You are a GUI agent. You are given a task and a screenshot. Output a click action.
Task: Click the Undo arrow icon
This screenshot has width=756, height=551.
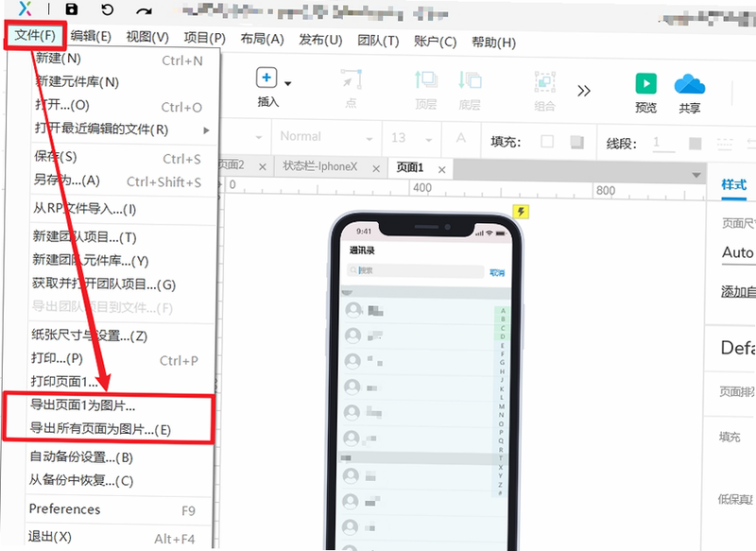107,9
